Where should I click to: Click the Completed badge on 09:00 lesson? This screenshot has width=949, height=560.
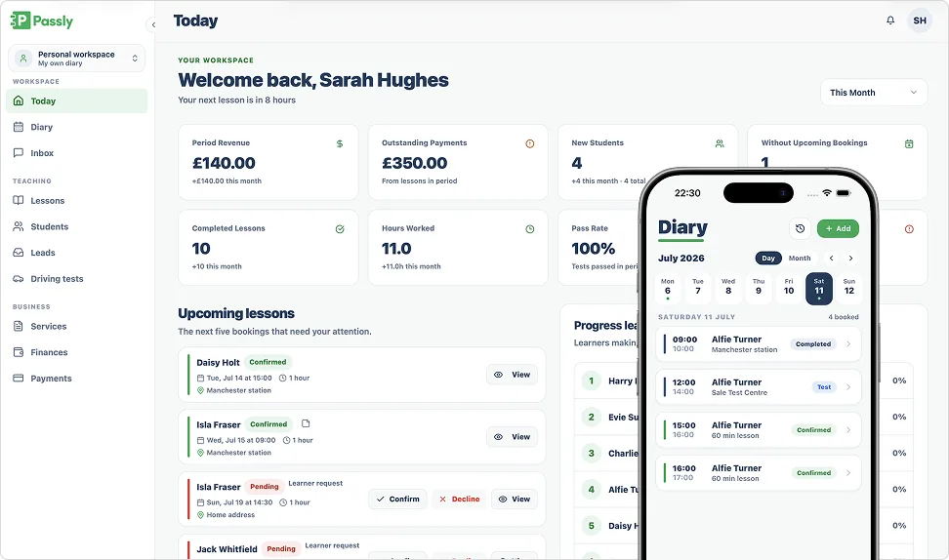(813, 344)
